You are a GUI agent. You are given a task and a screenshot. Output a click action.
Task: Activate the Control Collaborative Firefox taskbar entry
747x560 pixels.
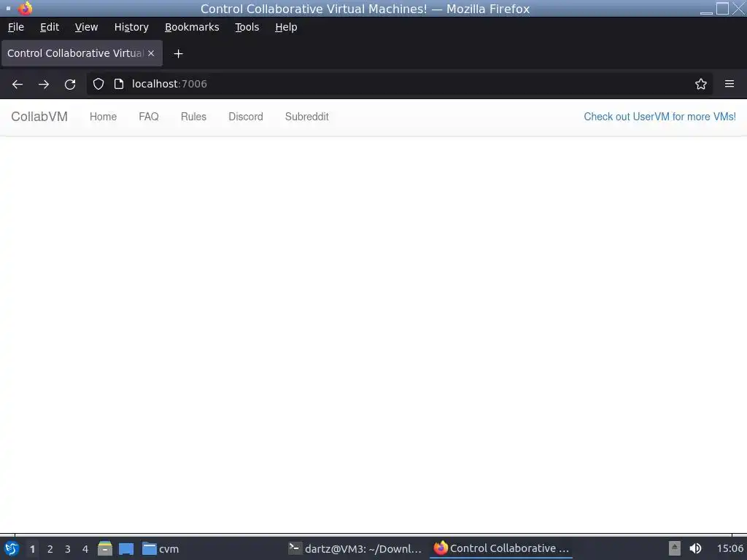(501, 548)
